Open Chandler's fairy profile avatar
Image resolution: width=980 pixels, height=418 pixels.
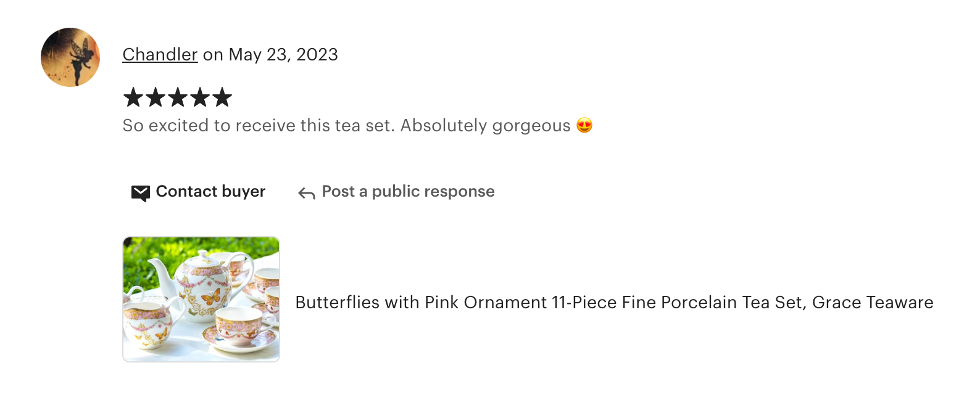tap(70, 57)
